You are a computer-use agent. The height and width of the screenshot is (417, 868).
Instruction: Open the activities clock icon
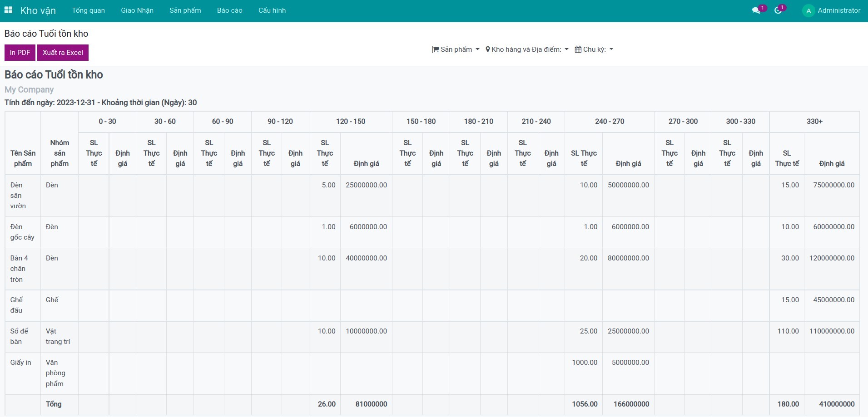coord(778,10)
